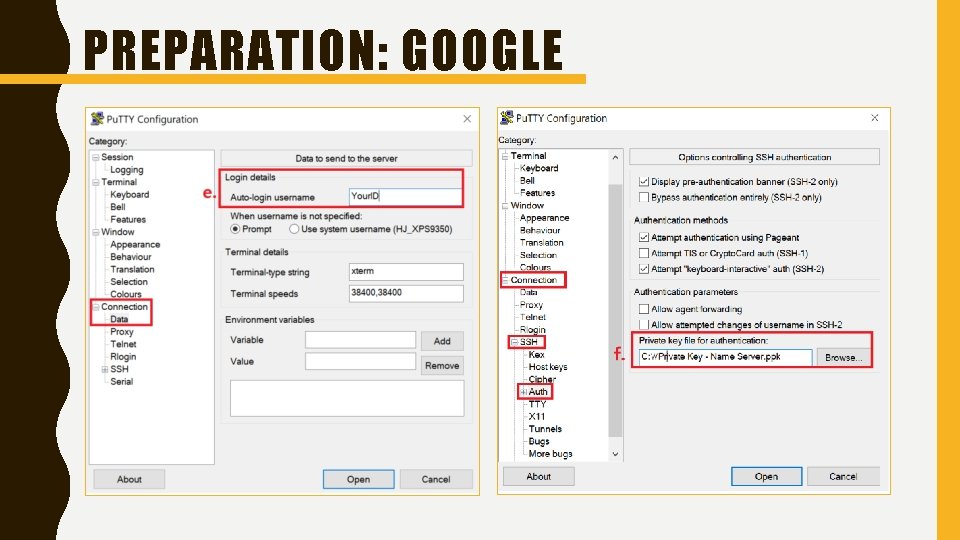Select Keyboard in left category tree
The image size is (960, 540).
tap(130, 195)
